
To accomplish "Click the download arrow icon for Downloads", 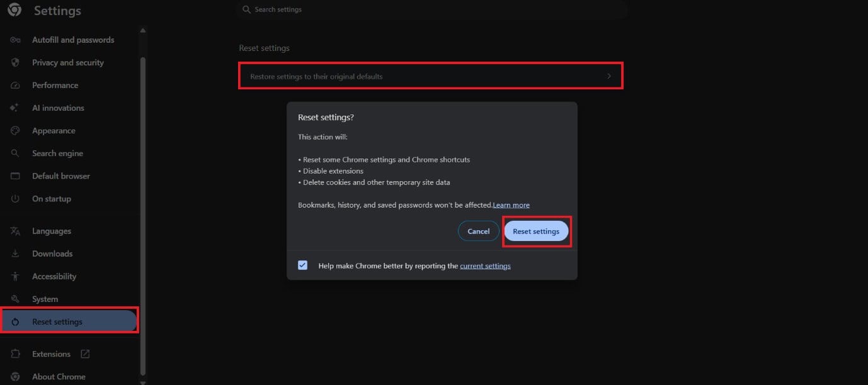I will click(16, 254).
